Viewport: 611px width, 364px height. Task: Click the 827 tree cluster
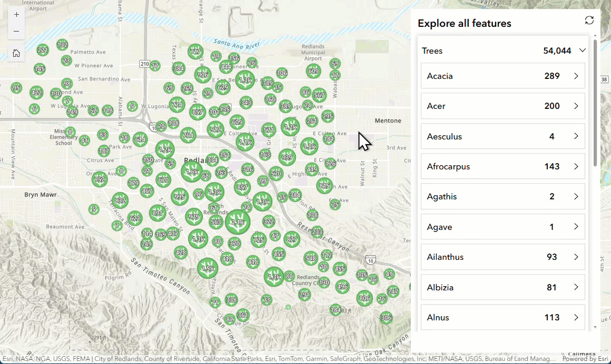point(292,239)
